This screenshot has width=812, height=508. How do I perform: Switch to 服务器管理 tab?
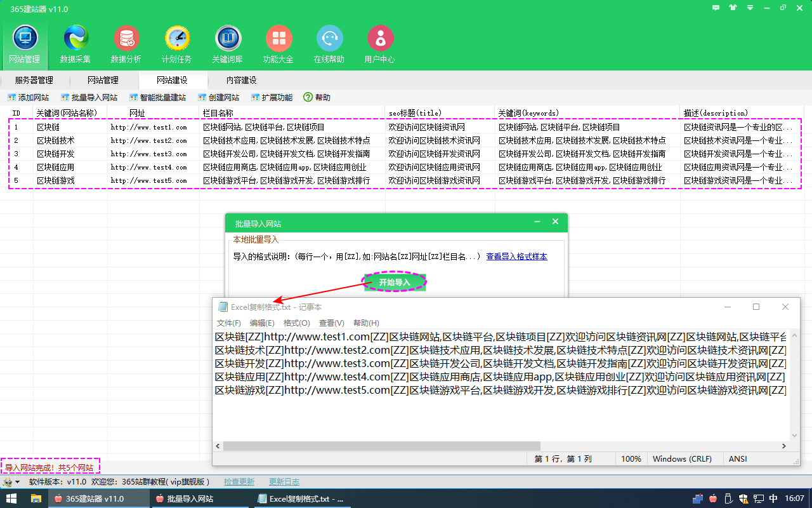point(34,80)
